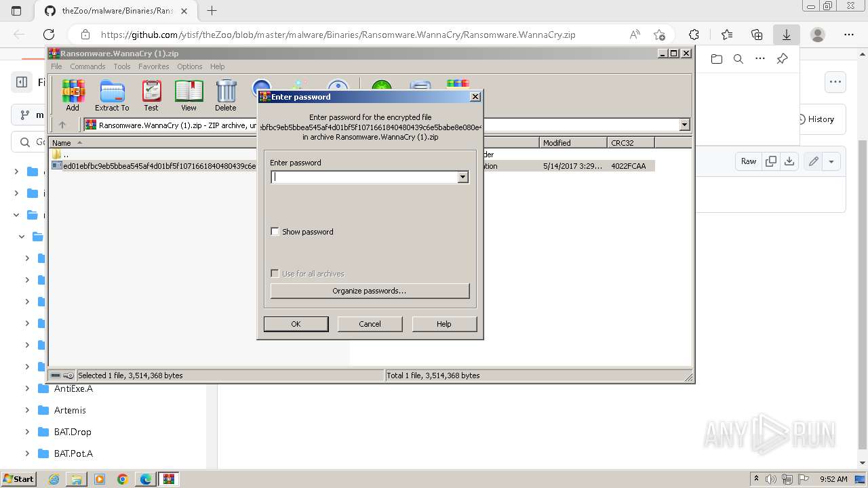Open the Options menu
The height and width of the screenshot is (488, 868).
coord(190,66)
